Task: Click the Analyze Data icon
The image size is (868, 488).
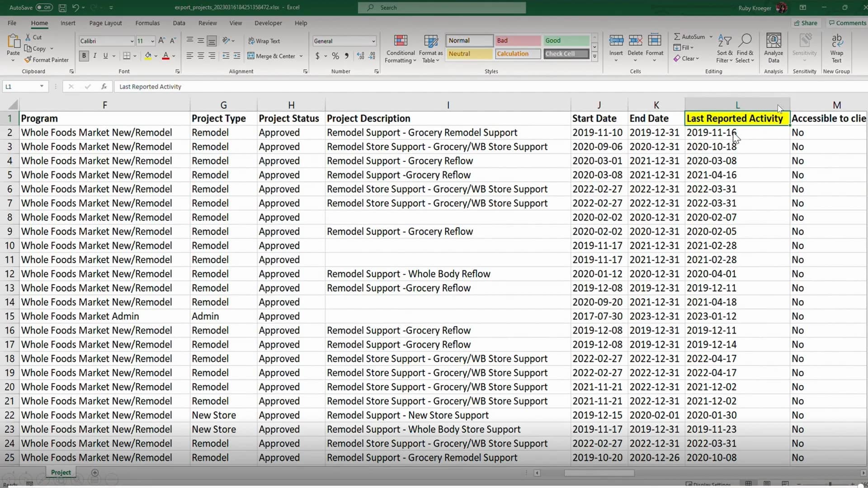Action: pyautogui.click(x=773, y=41)
